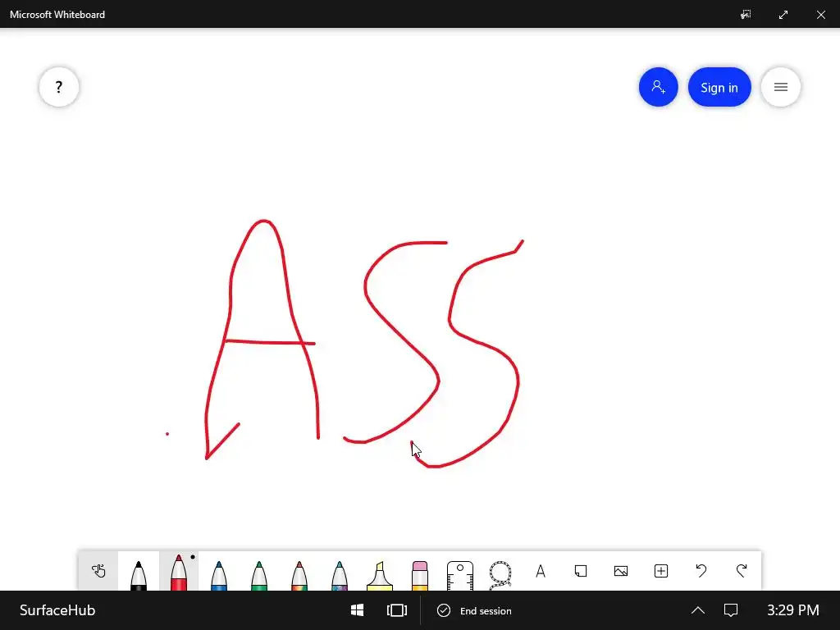This screenshot has width=840, height=630.
Task: Open the hamburger settings menu
Action: click(781, 87)
